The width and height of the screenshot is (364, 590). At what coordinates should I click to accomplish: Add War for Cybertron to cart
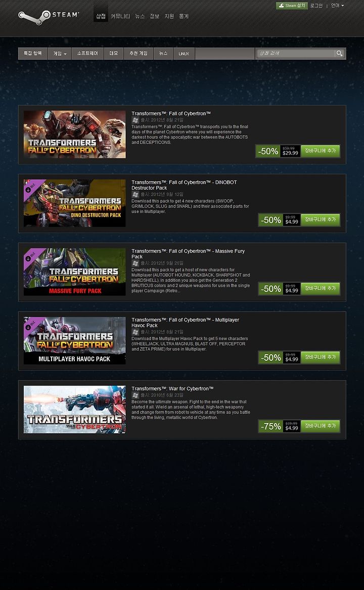click(321, 427)
